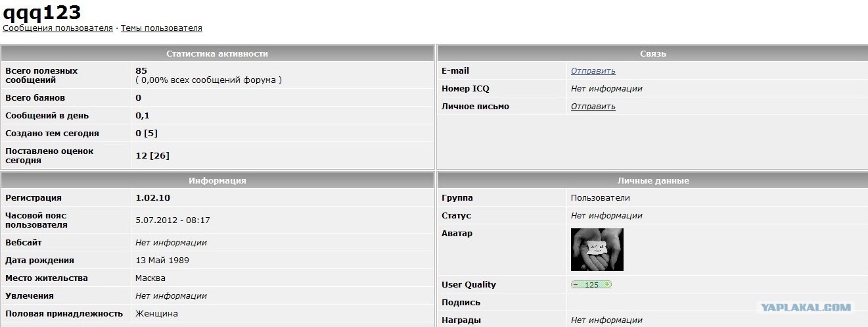The image size is (868, 327).
Task: Click the 1.02.10 registration date value
Action: click(x=153, y=198)
